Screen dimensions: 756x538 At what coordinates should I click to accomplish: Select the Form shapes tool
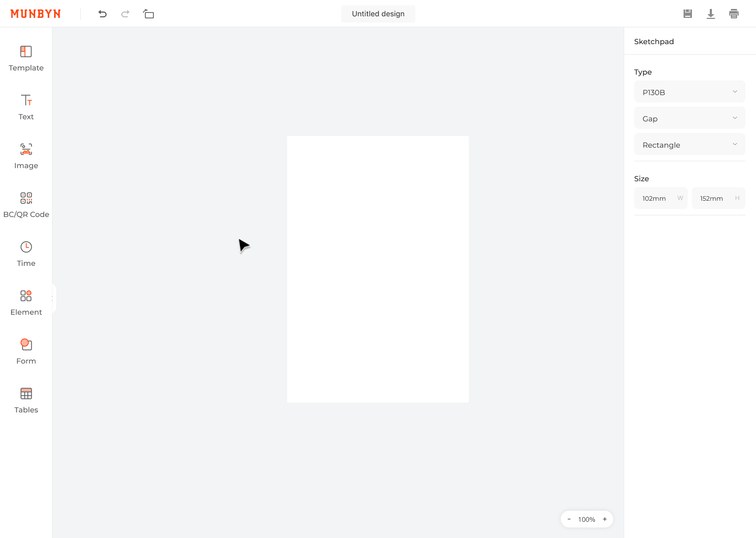(26, 351)
